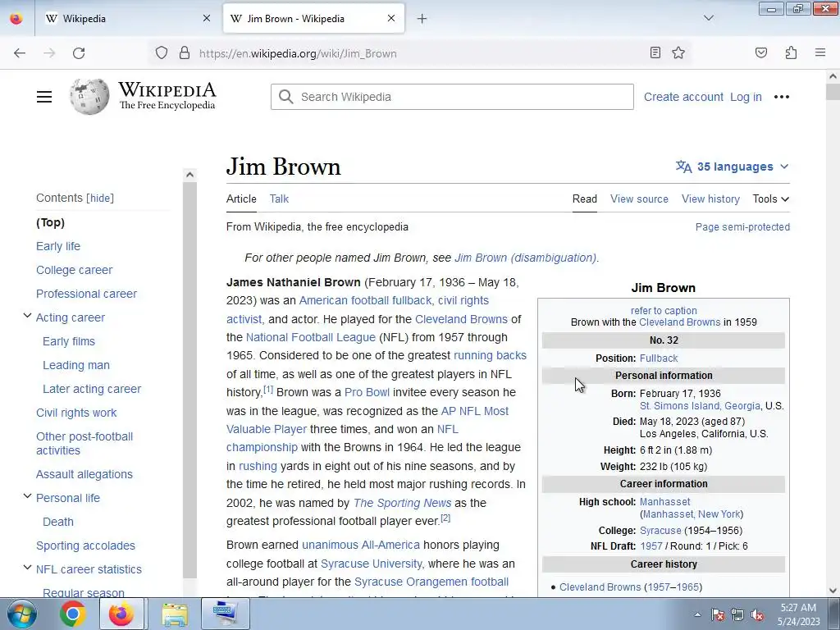List all tabs dropdown arrow
Viewport: 840px width, 630px height.
tap(709, 18)
